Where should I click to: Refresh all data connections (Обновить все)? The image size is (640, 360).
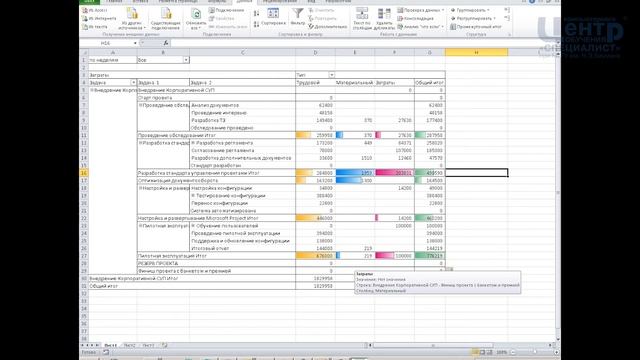click(x=196, y=19)
